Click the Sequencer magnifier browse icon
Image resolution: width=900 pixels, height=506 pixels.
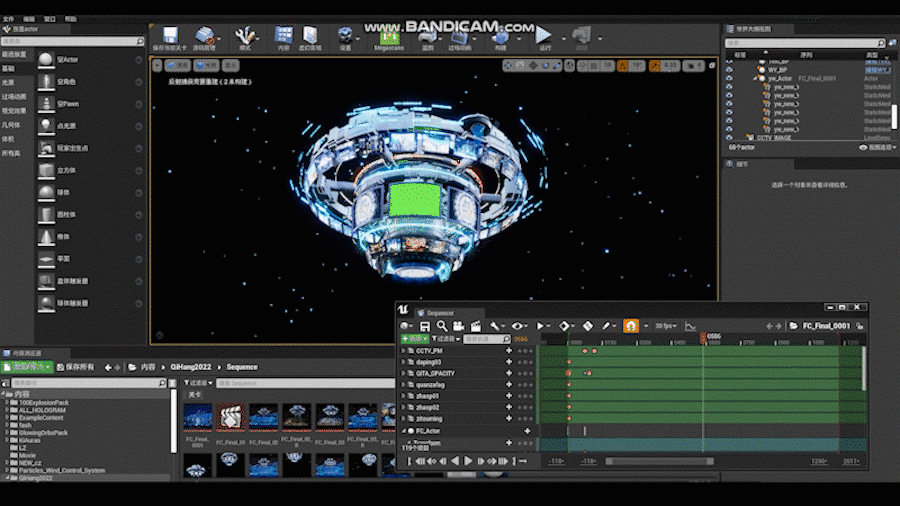click(441, 326)
